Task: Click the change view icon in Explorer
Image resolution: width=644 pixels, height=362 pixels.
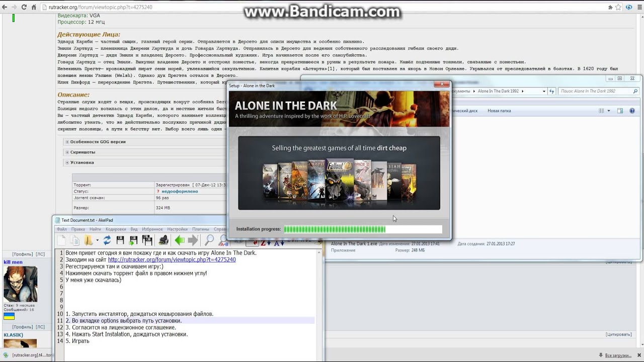Action: pos(601,111)
